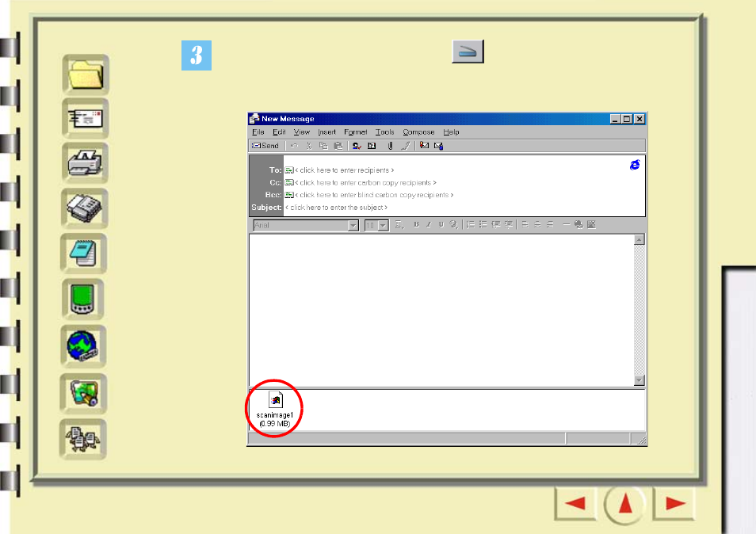Select the green handheld PDA sidebar icon
Viewport: 756px width, 534px height.
click(82, 299)
